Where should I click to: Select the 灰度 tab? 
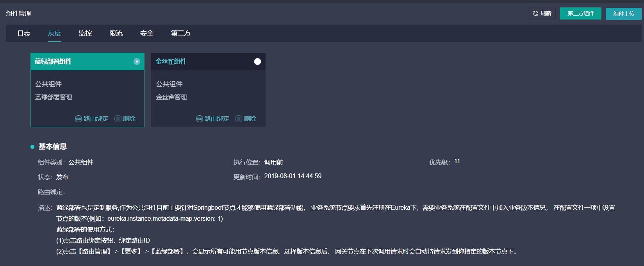pos(55,33)
